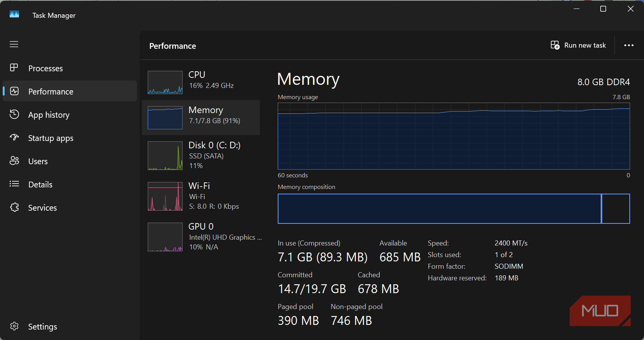
Task: Click the Services puzzle gear icon
Action: [x=14, y=207]
